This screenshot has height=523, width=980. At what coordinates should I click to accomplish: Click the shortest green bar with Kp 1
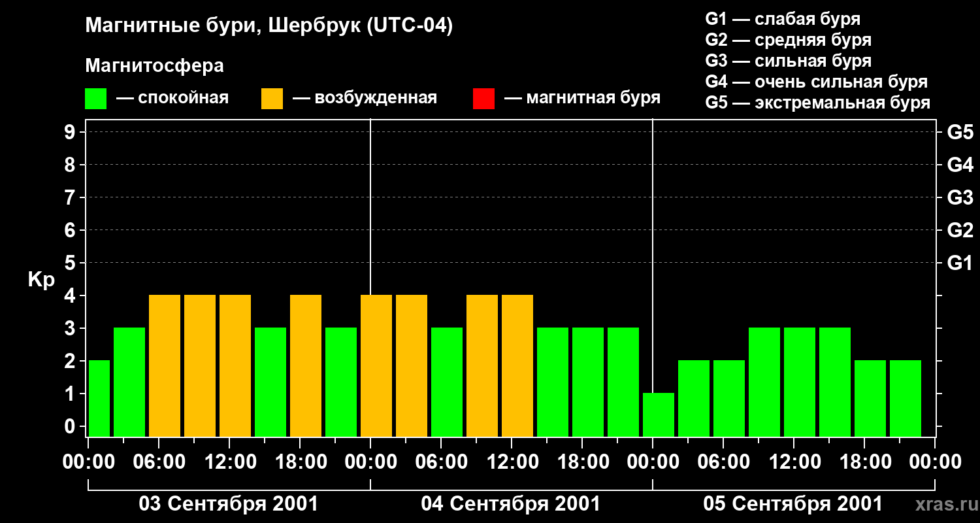tap(659, 414)
